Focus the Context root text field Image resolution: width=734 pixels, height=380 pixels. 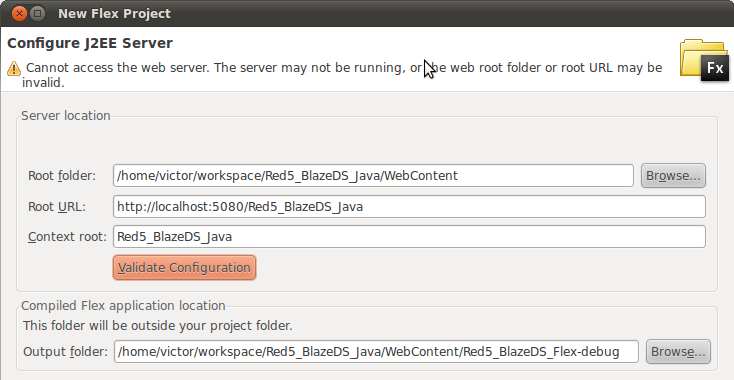[x=409, y=237]
